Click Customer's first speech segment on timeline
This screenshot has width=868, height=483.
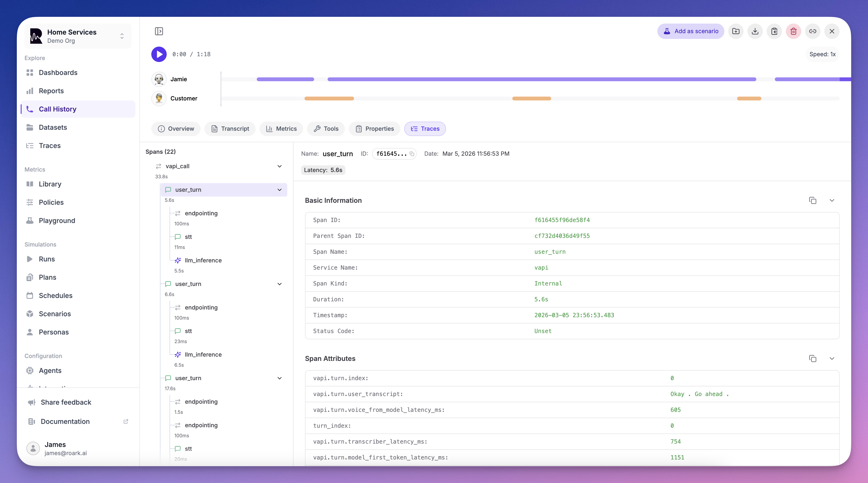point(329,99)
